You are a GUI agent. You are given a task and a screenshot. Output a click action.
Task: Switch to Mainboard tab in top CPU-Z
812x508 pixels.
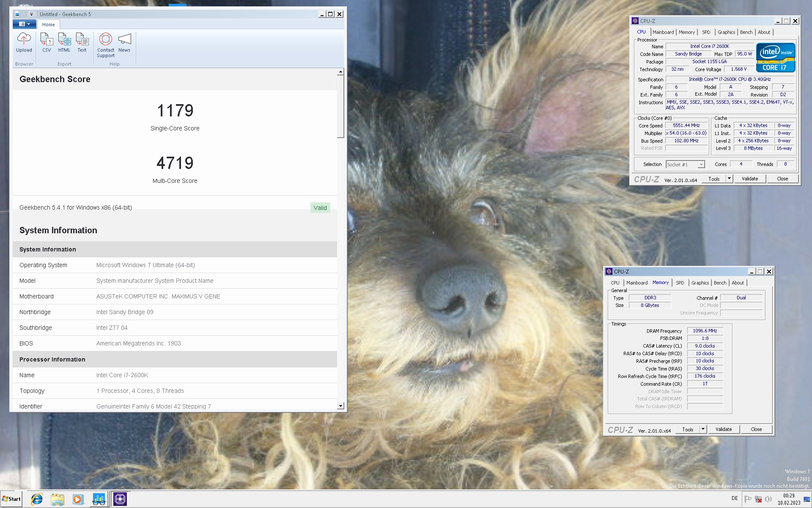663,32
